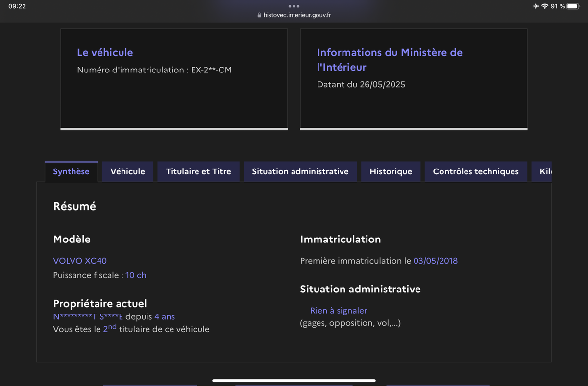The image size is (588, 386).
Task: Click the VOLVO XC40 model text
Action: coord(80,261)
